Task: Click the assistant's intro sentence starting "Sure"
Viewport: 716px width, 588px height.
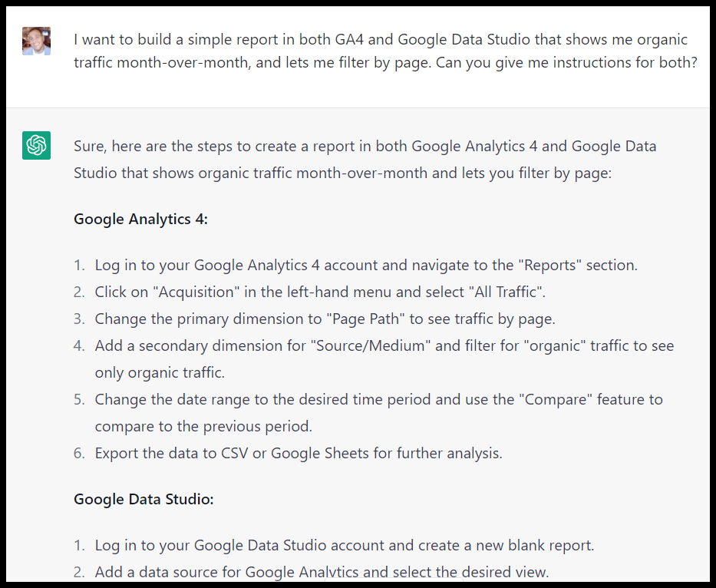Action: (365, 159)
